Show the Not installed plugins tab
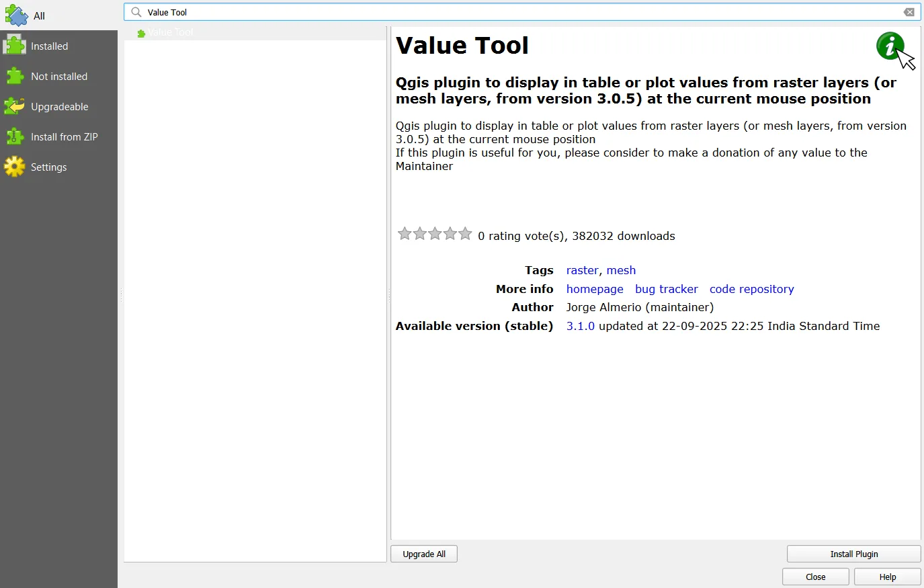The image size is (924, 588). coord(58,76)
